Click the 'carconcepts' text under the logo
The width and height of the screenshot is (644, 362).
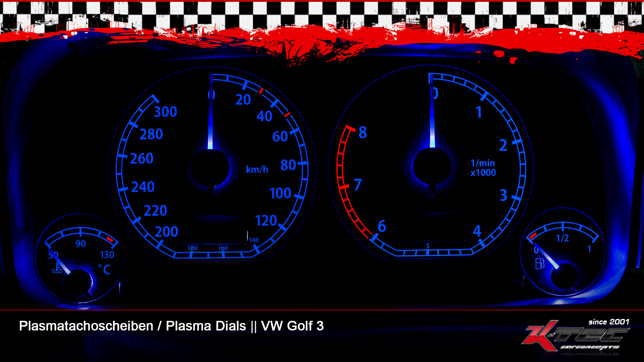[x=590, y=347]
